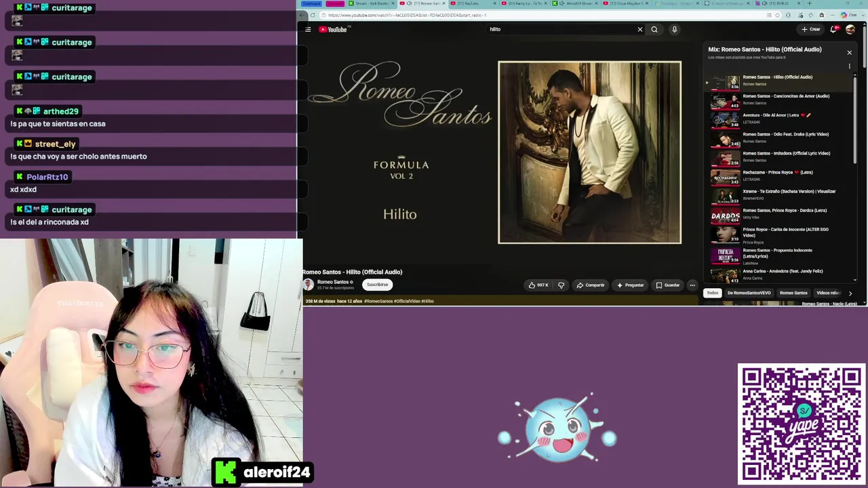The width and height of the screenshot is (868, 488).
Task: Play Rechazame - Prince Royce (Letra)
Action: [x=778, y=177]
